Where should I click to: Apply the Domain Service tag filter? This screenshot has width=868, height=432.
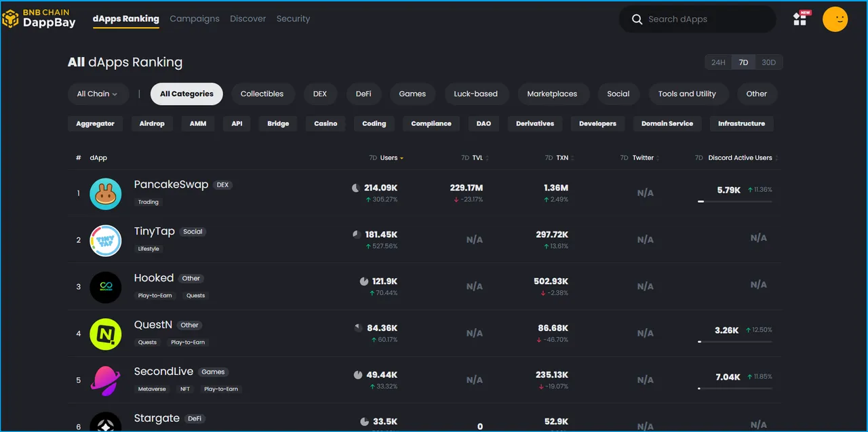667,123
